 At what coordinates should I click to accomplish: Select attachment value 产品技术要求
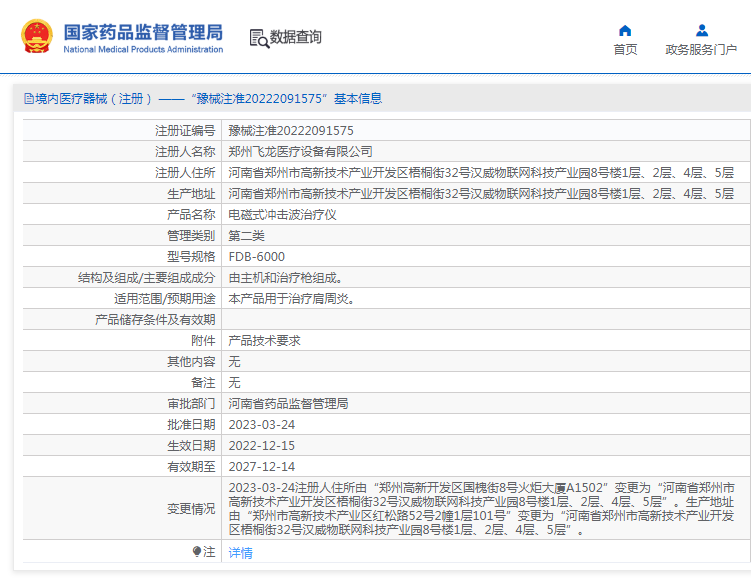coord(264,341)
